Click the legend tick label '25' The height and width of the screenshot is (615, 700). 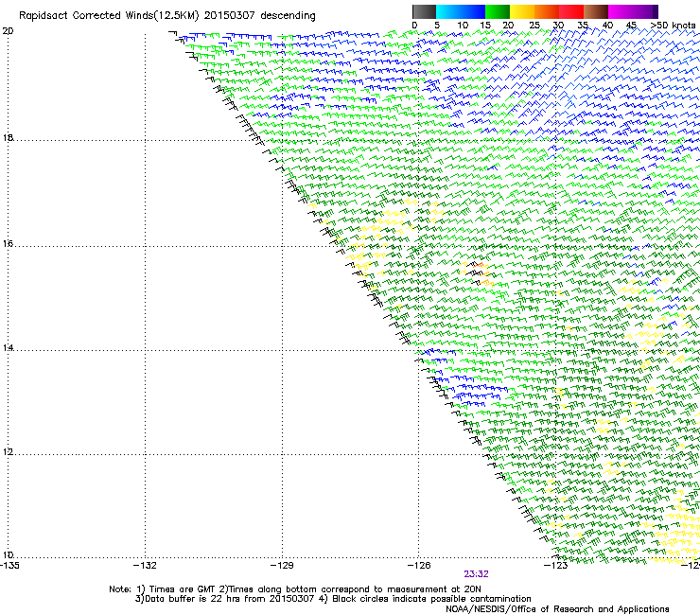[x=534, y=26]
